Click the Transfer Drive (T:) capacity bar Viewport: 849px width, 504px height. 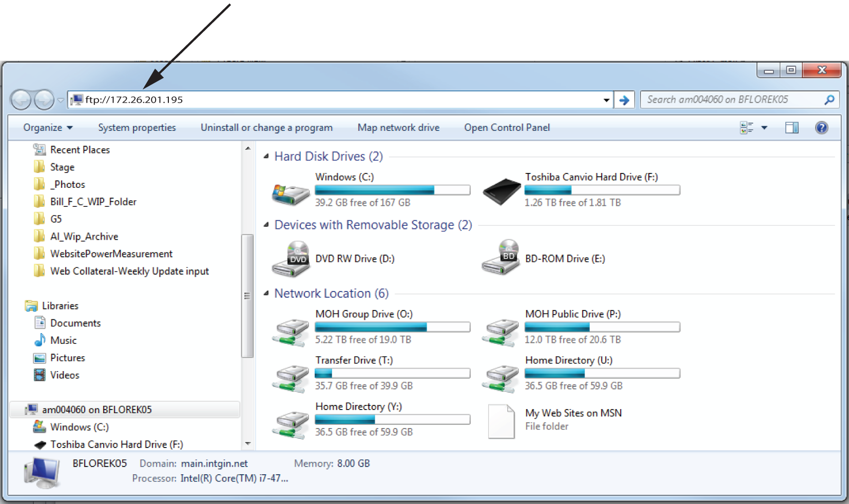coord(392,373)
